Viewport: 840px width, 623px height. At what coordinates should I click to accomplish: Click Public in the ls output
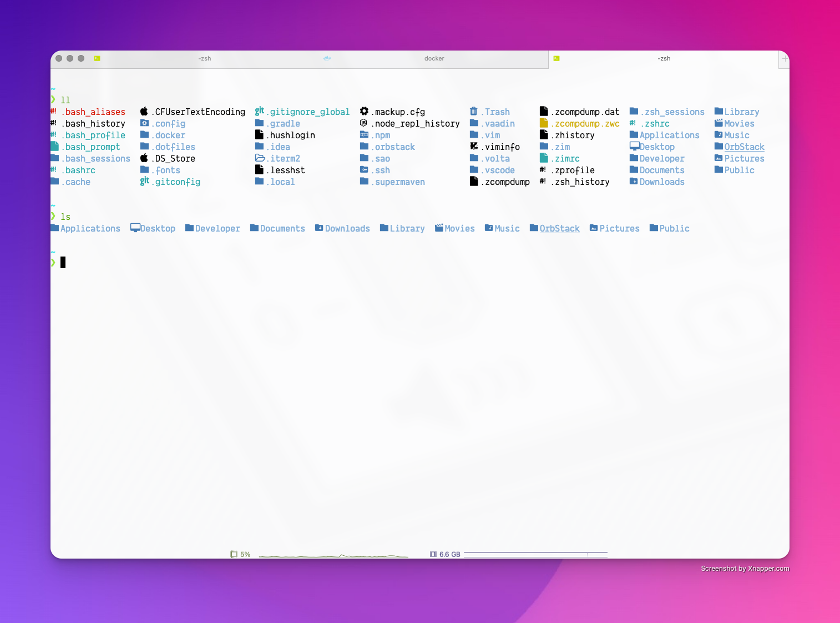(x=674, y=228)
